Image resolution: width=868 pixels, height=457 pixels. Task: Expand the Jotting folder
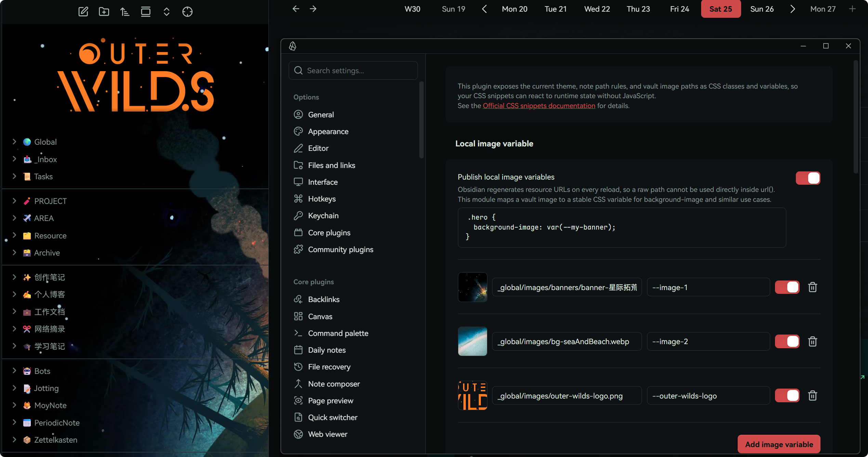point(14,388)
